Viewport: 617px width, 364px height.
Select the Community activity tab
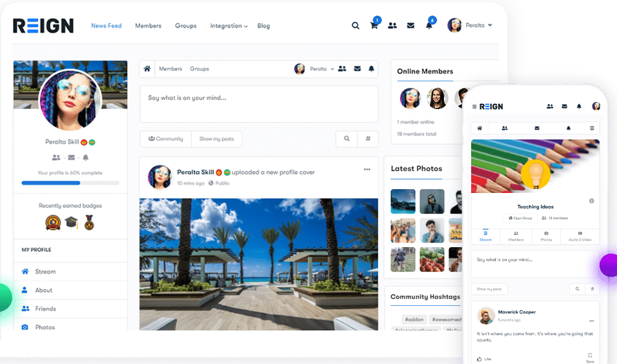click(x=166, y=139)
